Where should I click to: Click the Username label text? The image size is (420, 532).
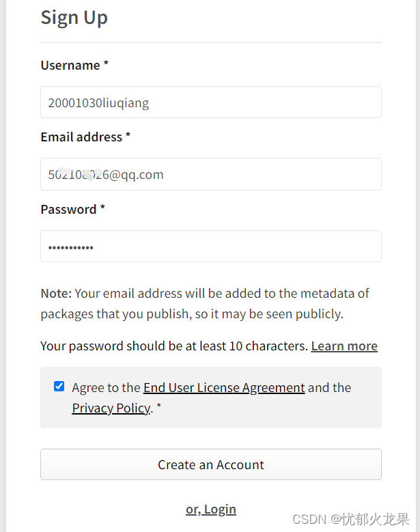coord(70,65)
